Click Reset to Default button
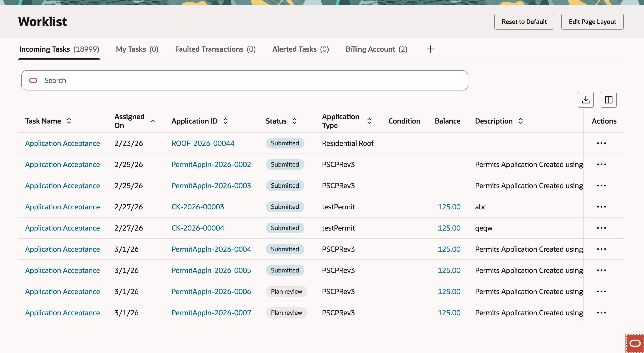 524,22
